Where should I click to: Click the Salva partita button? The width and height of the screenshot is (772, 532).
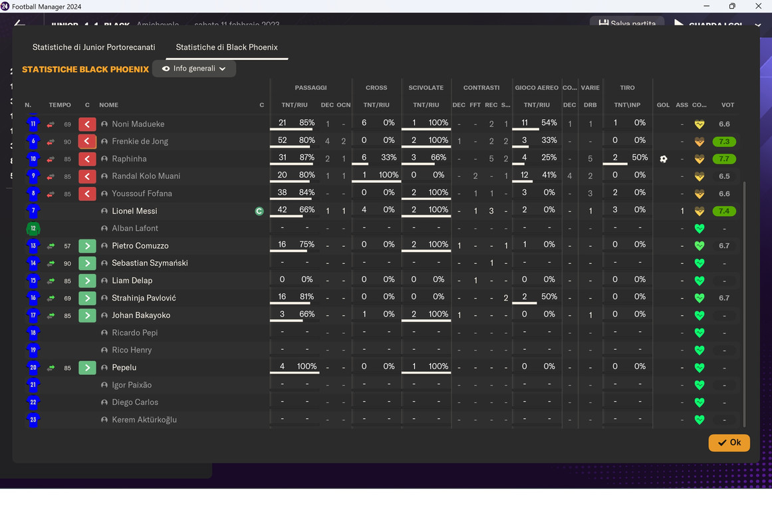click(x=627, y=22)
